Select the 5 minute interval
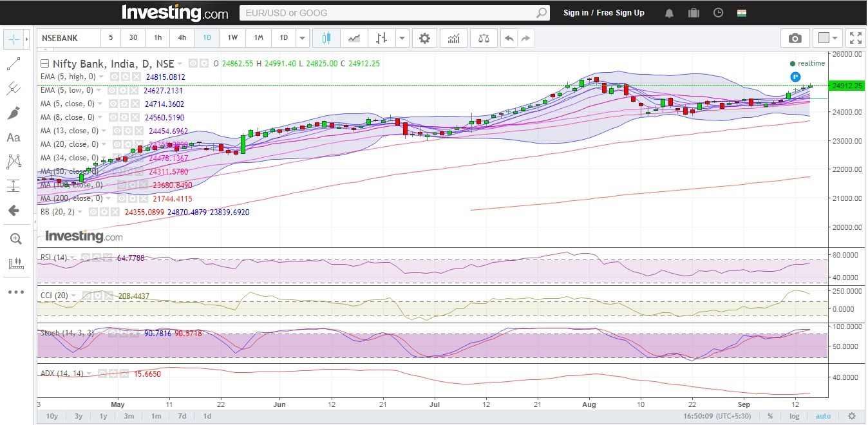The height and width of the screenshot is (425, 868). pyautogui.click(x=111, y=38)
